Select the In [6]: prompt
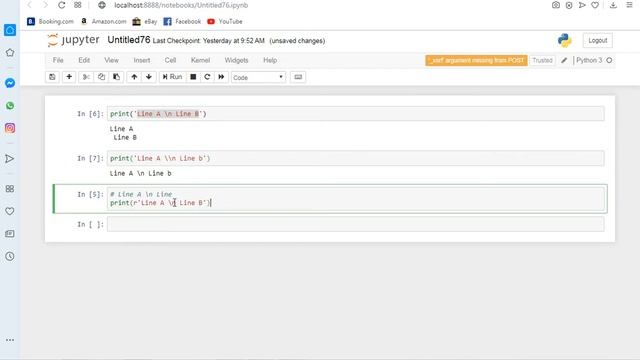 point(90,114)
